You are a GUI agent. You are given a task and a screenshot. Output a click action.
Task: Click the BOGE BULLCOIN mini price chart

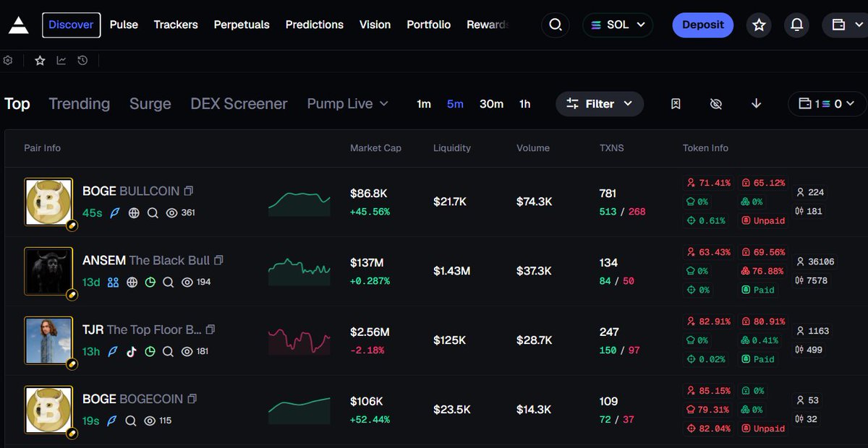[299, 203]
